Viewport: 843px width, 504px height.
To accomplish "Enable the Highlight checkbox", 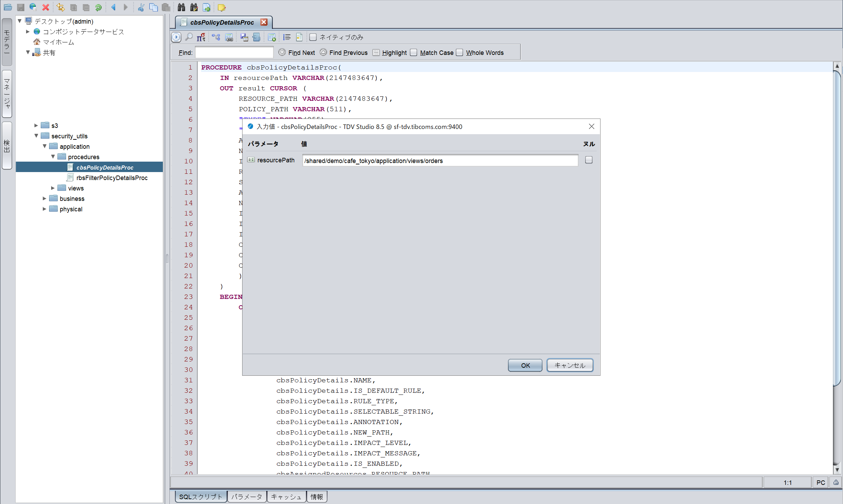I will tap(376, 52).
